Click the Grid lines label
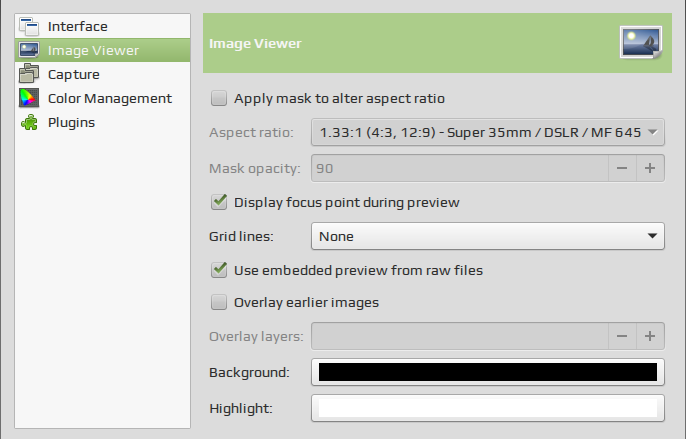 (x=241, y=236)
